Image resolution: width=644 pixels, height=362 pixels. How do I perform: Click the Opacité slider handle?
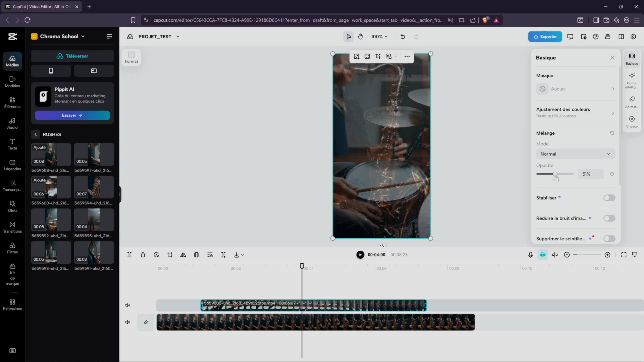click(555, 174)
